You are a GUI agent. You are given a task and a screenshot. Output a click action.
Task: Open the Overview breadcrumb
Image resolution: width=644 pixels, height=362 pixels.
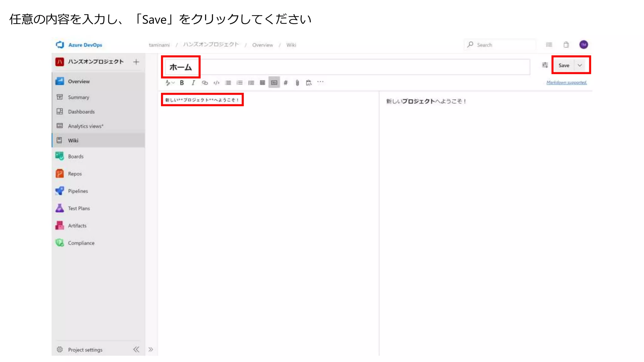click(263, 45)
